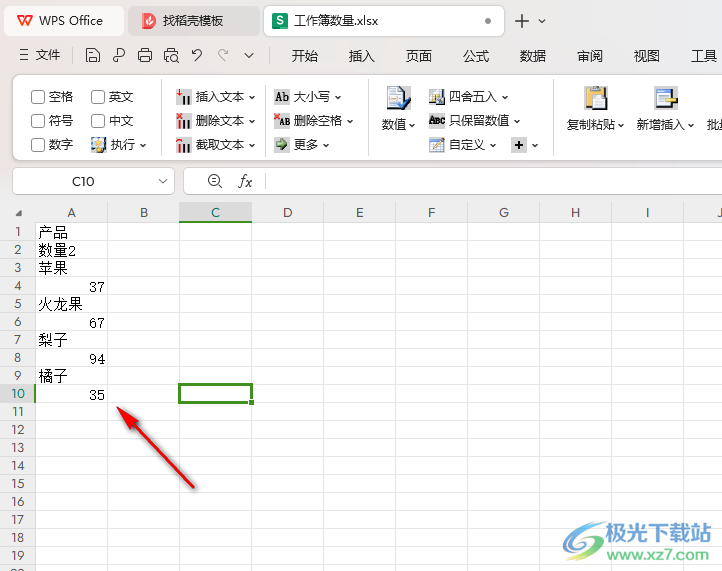Expand 大小写 dropdown arrow

338,97
